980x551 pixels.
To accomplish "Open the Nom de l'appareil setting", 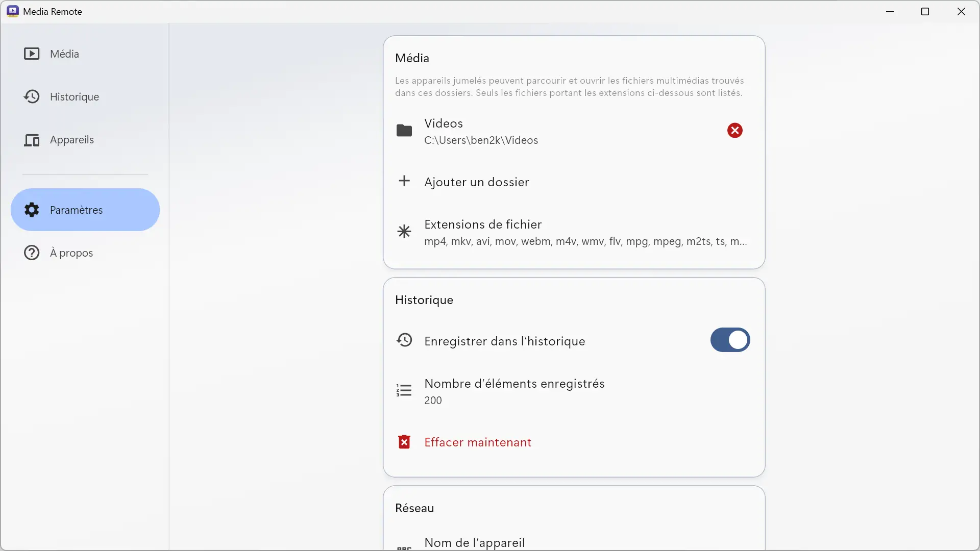I will (x=574, y=542).
